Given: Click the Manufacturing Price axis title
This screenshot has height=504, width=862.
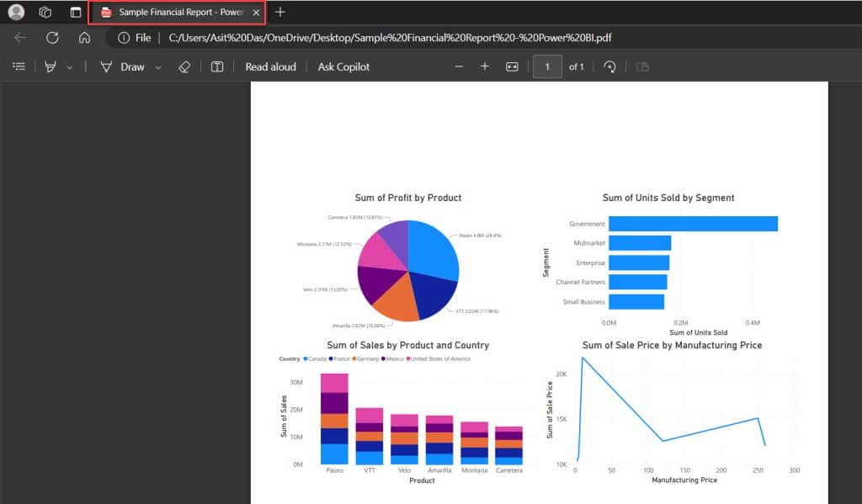Looking at the screenshot, I should click(684, 480).
